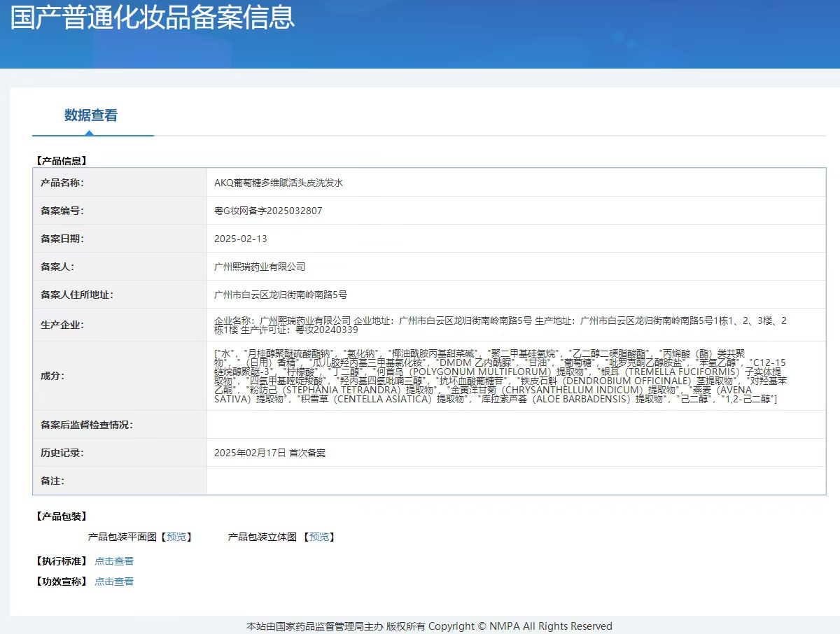The width and height of the screenshot is (840, 634).
Task: Click 点击查看 next to 功效宣称
Action: [x=114, y=582]
